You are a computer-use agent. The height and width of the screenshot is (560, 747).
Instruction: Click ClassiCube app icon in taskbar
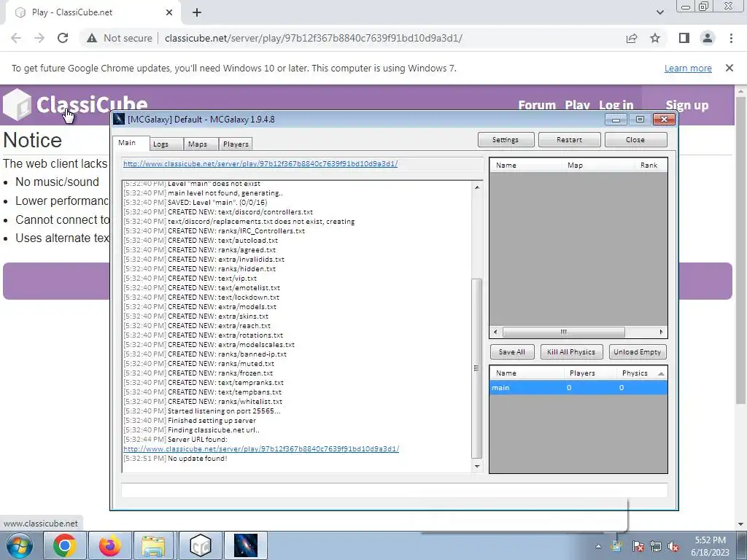click(200, 545)
